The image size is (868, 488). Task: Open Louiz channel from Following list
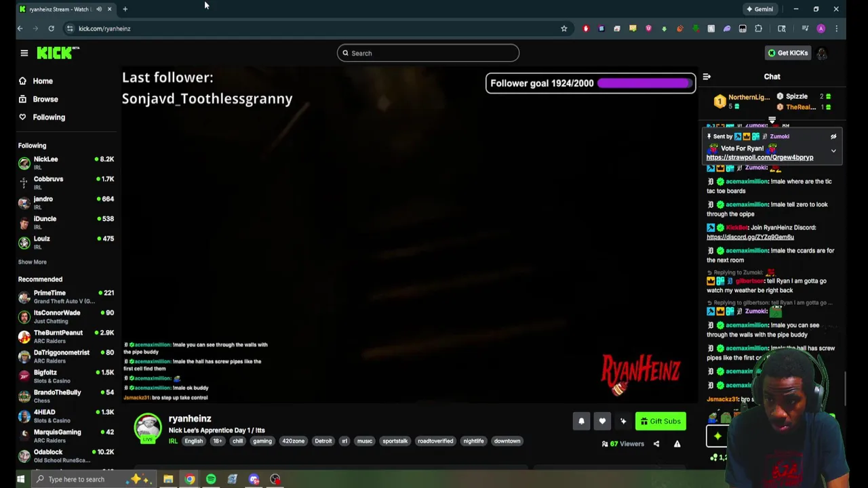click(66, 242)
